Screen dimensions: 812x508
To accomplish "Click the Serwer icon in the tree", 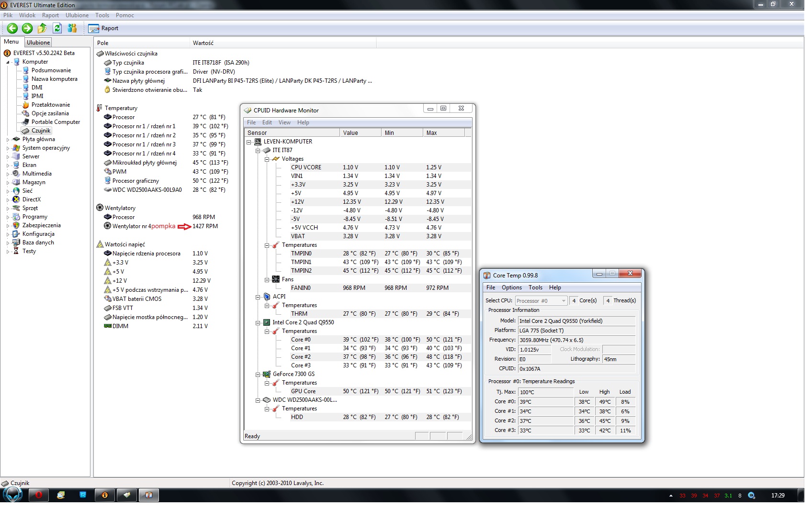I will pyautogui.click(x=16, y=156).
